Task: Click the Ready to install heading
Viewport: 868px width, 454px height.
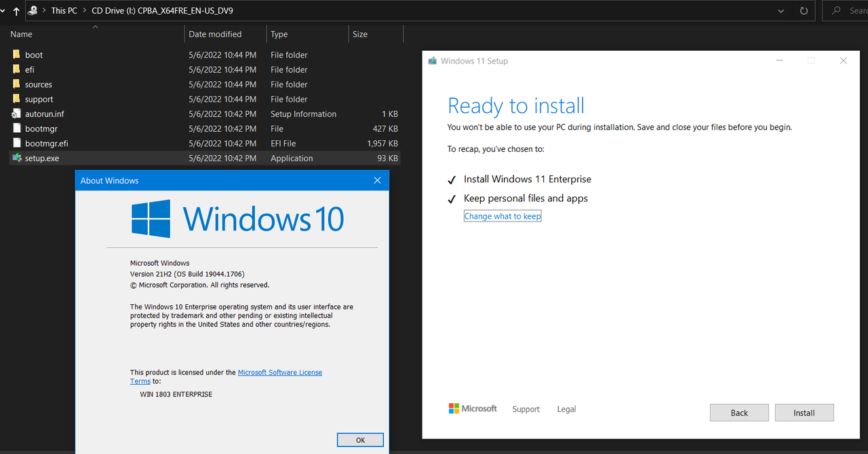Action: click(516, 106)
